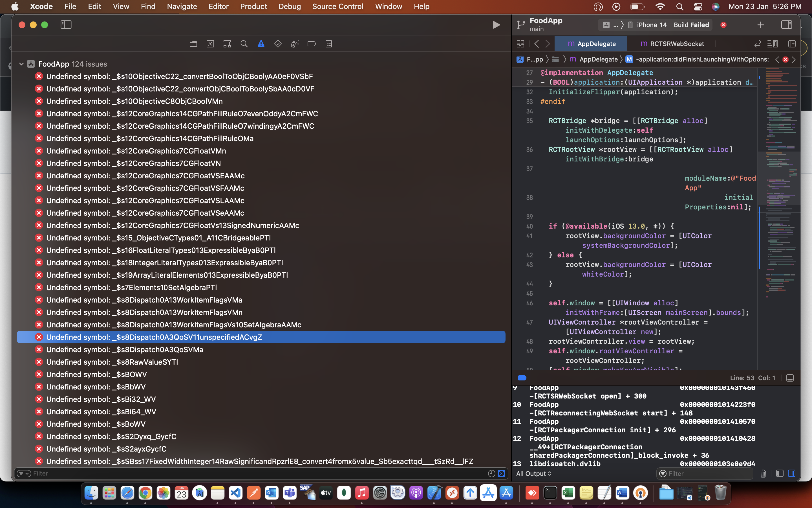Open the Debug menu
The image size is (812, 508).
(290, 6)
